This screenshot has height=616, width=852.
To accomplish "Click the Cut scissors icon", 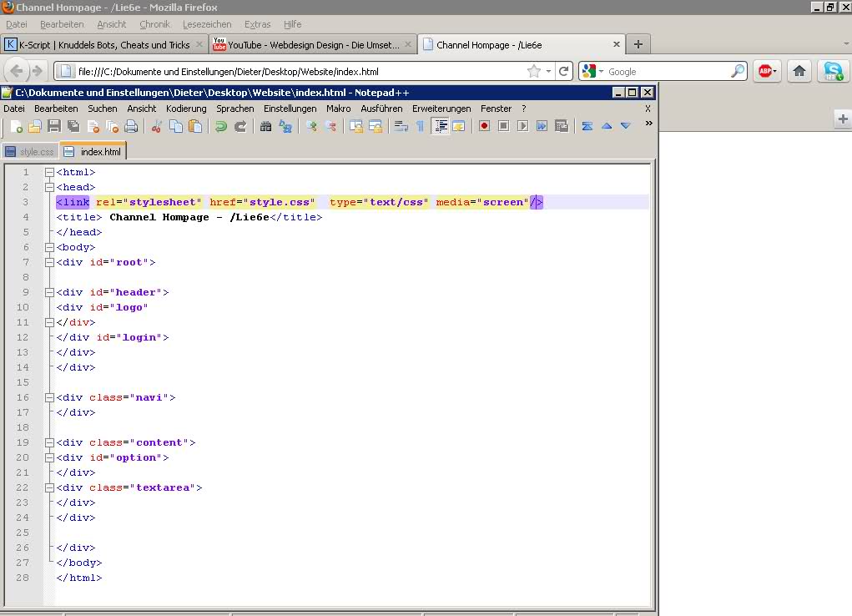I will [156, 126].
